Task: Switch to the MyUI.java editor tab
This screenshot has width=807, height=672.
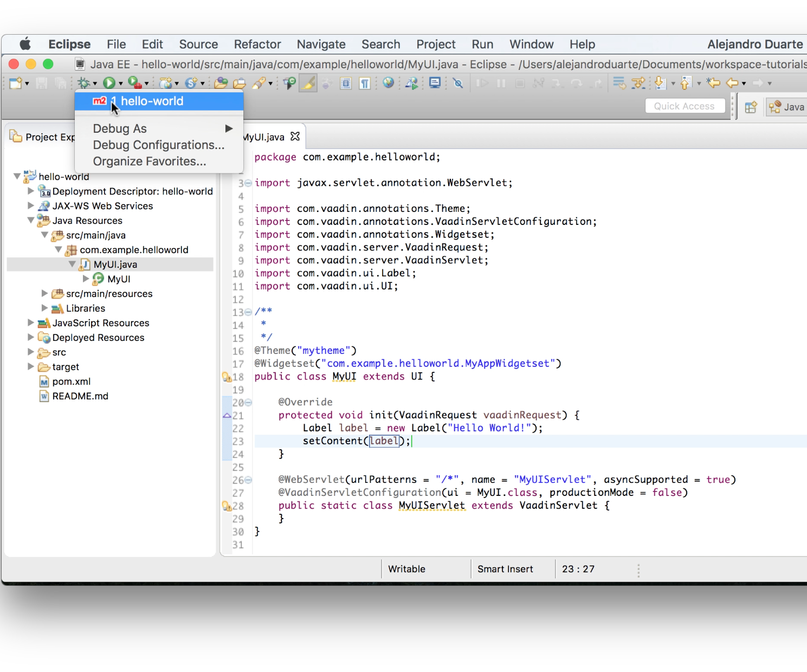Action: pos(263,137)
